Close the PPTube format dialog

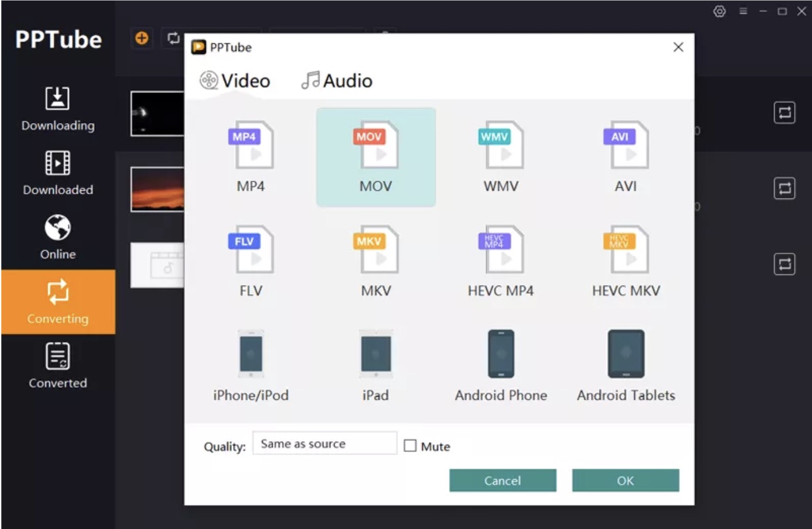click(678, 47)
